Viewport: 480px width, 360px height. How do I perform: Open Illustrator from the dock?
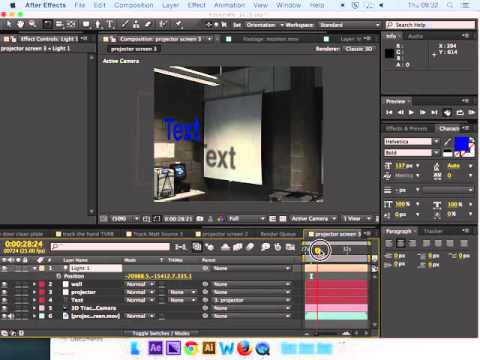[209, 348]
